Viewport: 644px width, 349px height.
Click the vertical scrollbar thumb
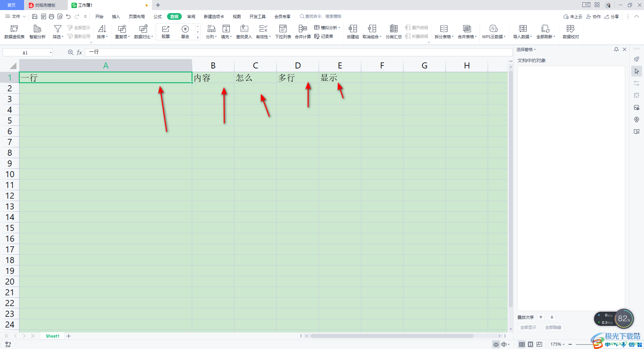point(511,189)
